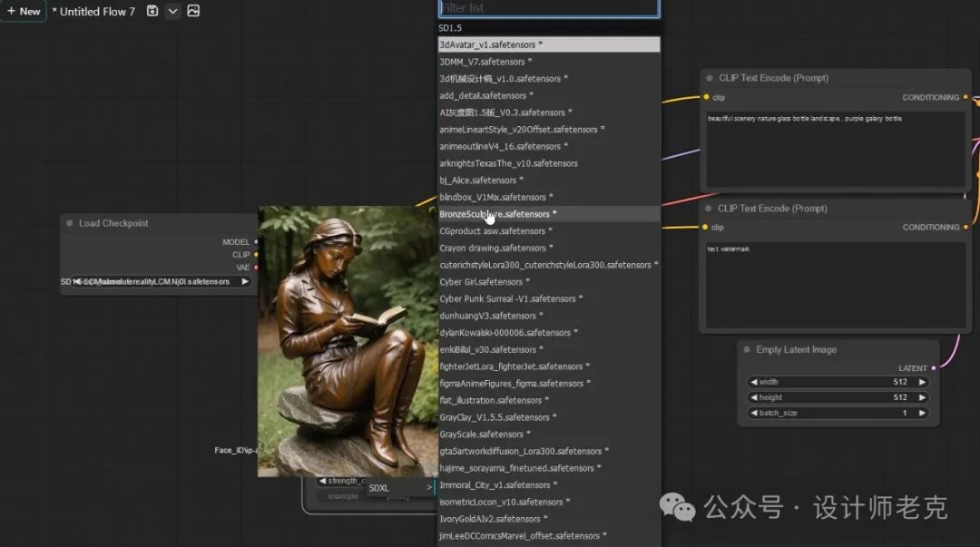The image size is (980, 547).
Task: Click the bronze sculpture preview image
Action: (348, 341)
